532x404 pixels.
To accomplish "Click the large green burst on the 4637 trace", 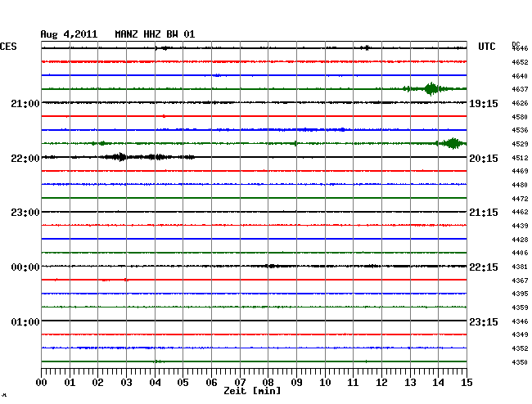I will click(431, 89).
